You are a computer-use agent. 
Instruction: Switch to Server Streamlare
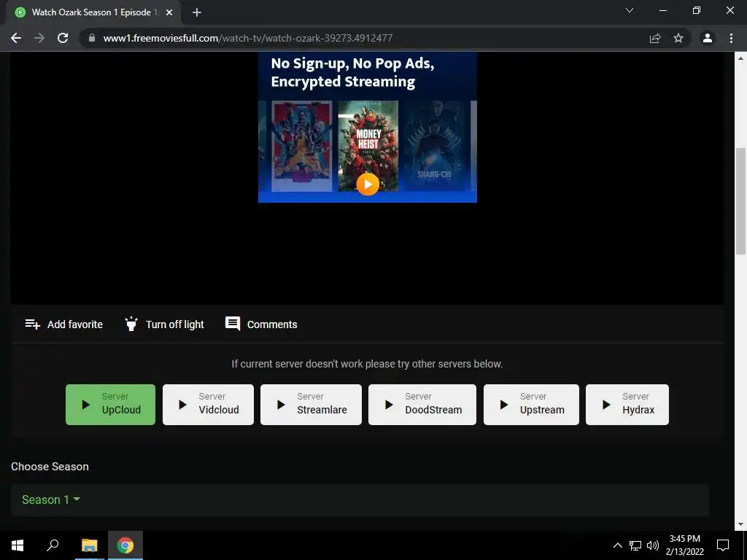(311, 404)
